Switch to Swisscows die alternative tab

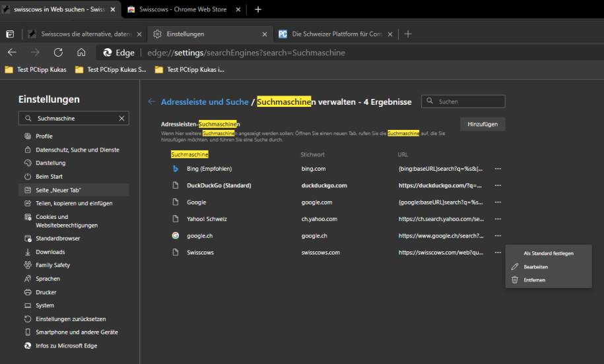pos(86,34)
